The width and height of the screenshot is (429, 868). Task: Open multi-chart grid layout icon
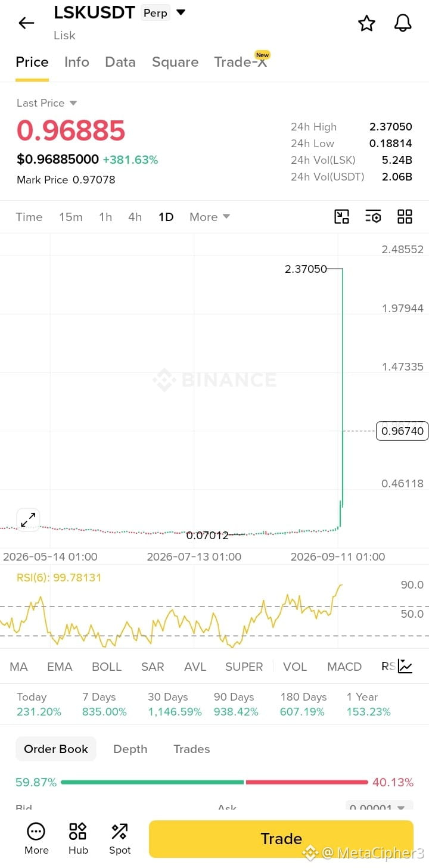coord(405,217)
